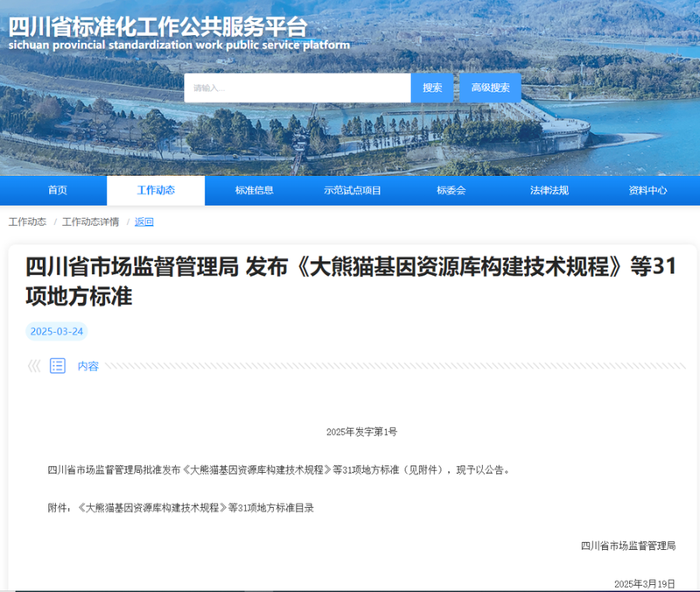700x592 pixels.
Task: Open the 示范试点项目 menu
Action: 353,190
